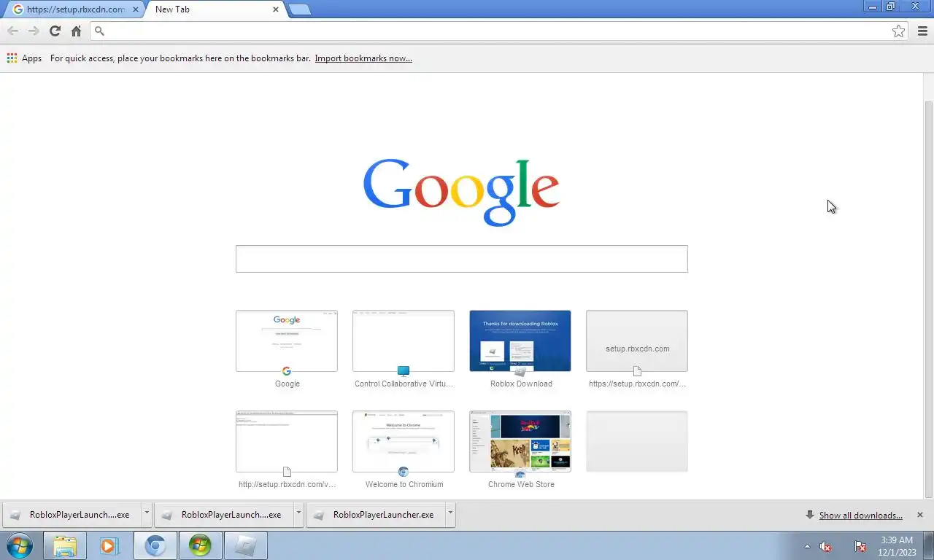Reload the current page
Viewport: 934px width, 560px height.
[x=55, y=31]
